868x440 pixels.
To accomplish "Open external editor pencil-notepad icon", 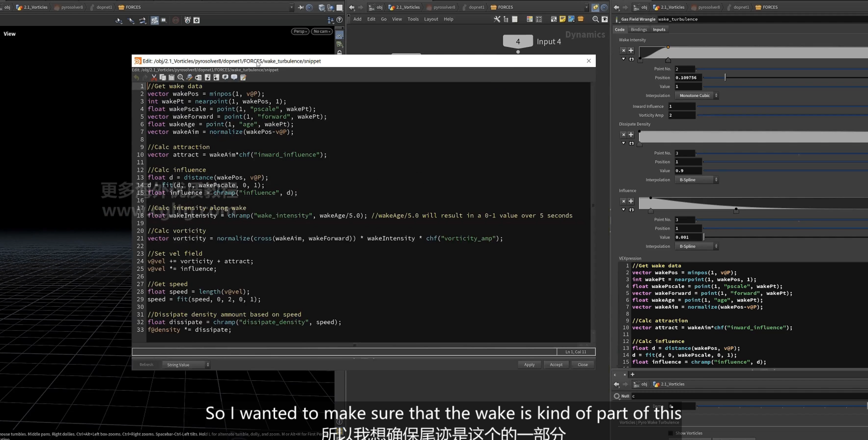I will 243,77.
